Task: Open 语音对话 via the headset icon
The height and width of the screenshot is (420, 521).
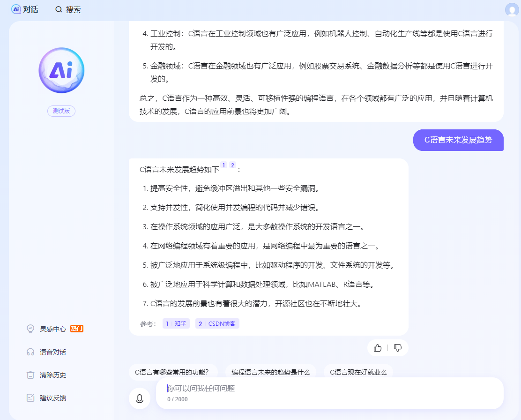Action: 30,352
